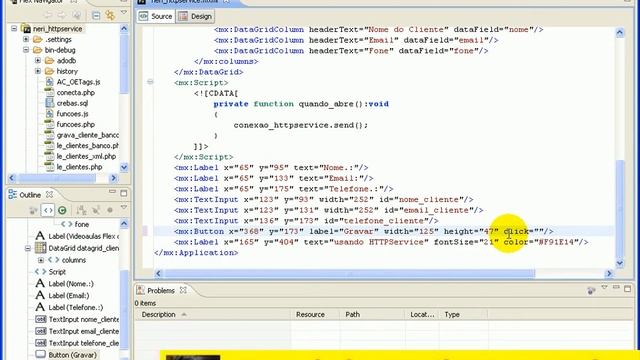The height and width of the screenshot is (360, 640).
Task: Click the neri_httpservice project icon
Action: (x=26, y=29)
